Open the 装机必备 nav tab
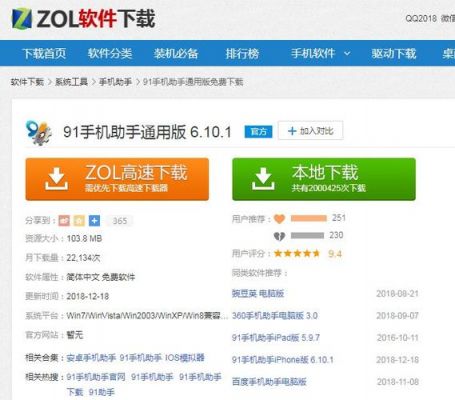455x400 pixels. pos(176,53)
